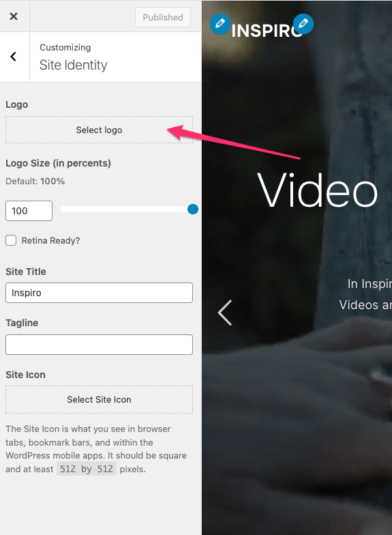This screenshot has height=535, width=392.
Task: Click the Video heading in preview
Action: (318, 190)
